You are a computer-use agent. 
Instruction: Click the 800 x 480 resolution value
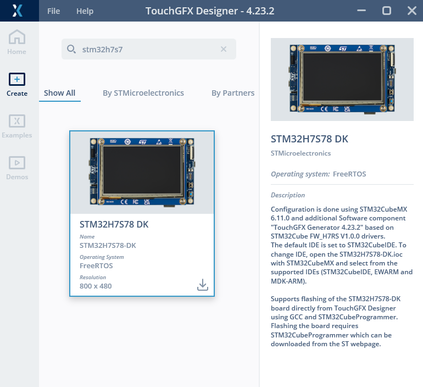[x=95, y=286]
